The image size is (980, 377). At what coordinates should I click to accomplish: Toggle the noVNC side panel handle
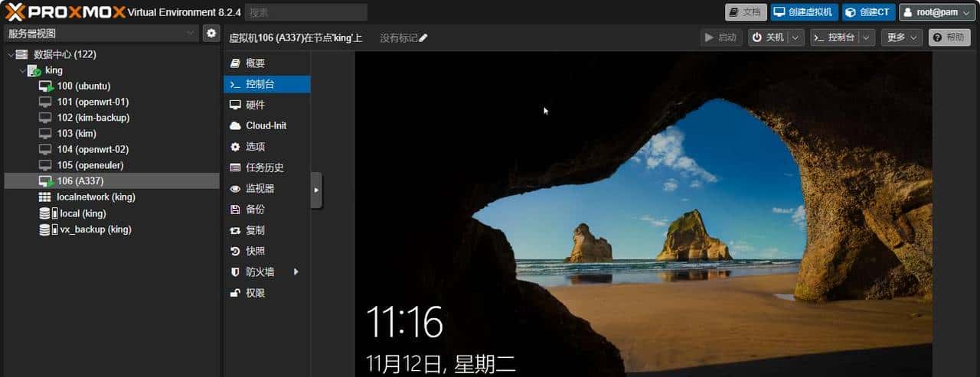pyautogui.click(x=316, y=190)
